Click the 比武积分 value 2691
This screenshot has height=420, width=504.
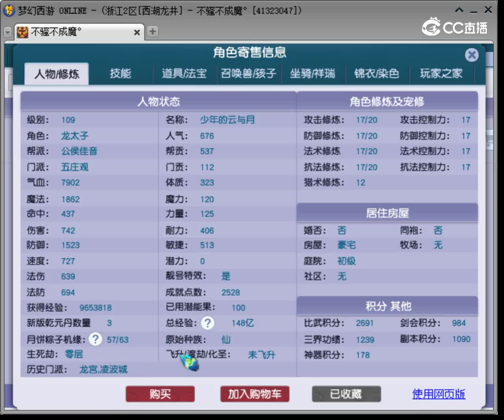(x=365, y=323)
